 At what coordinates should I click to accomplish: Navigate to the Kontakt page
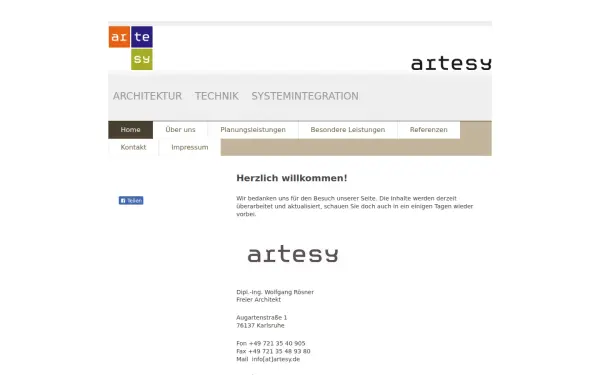tap(133, 147)
